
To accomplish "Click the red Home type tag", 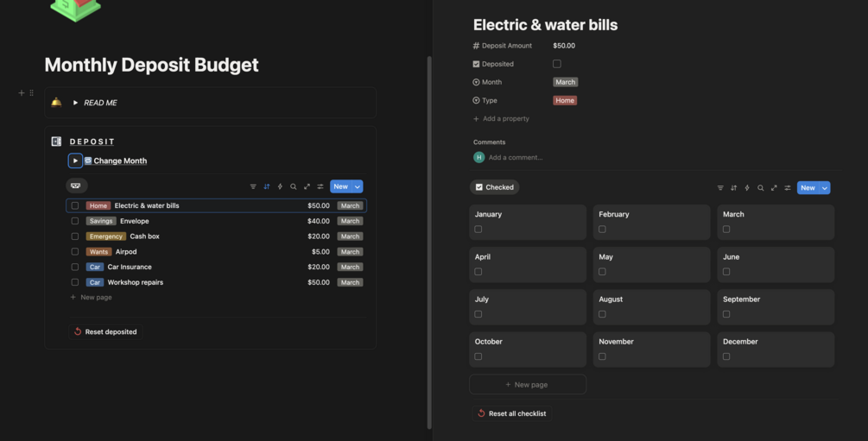I will 565,101.
